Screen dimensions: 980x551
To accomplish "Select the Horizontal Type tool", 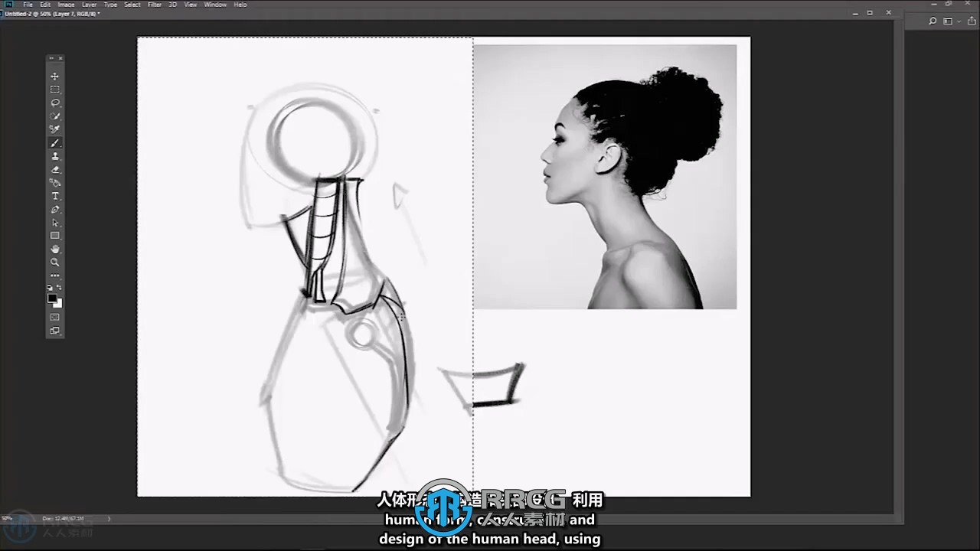I will [x=55, y=197].
